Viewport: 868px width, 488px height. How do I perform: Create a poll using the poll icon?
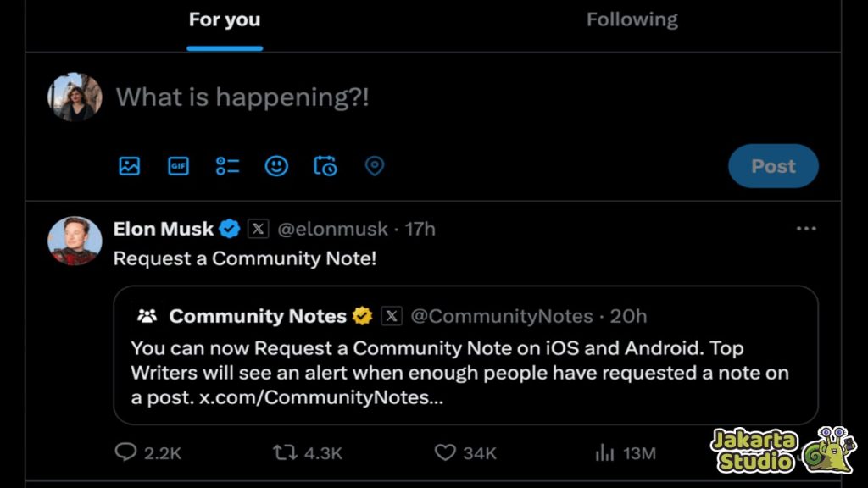[227, 165]
